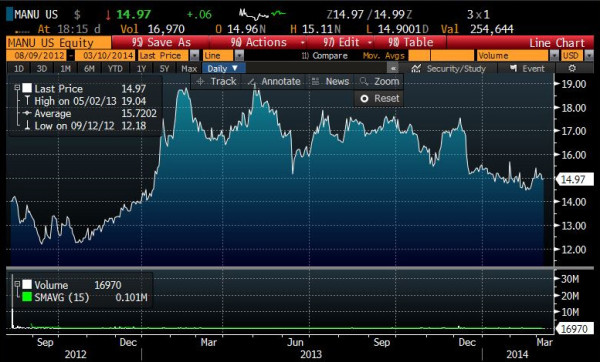Screen dimensions: 600x362
Task: Open the Line chart type dropdown arrow
Action: (x=239, y=56)
